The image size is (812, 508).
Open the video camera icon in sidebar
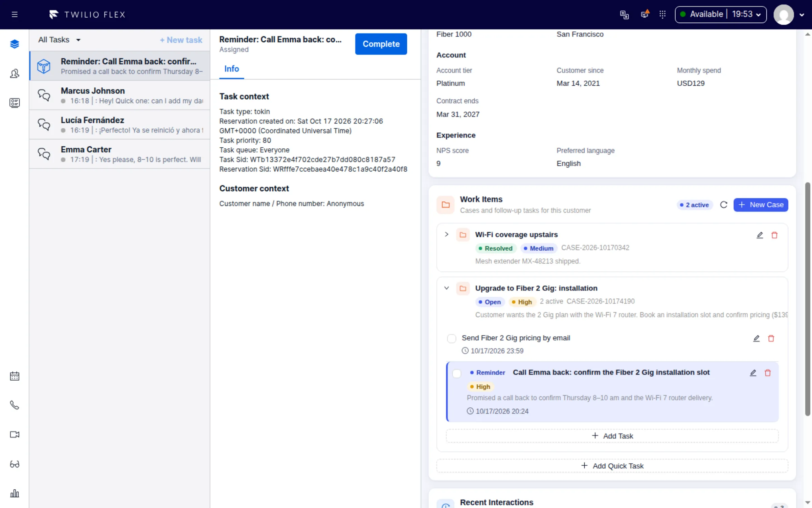tap(15, 435)
